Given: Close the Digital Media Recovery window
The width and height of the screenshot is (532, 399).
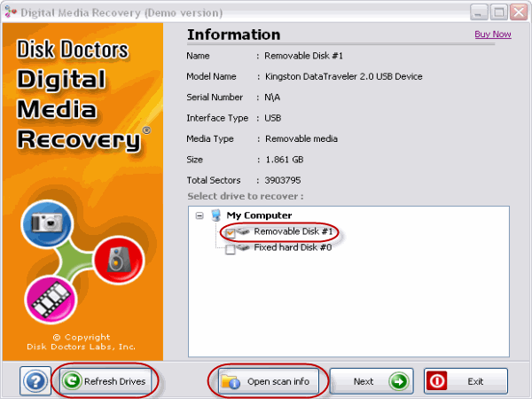Looking at the screenshot, I should [x=519, y=12].
